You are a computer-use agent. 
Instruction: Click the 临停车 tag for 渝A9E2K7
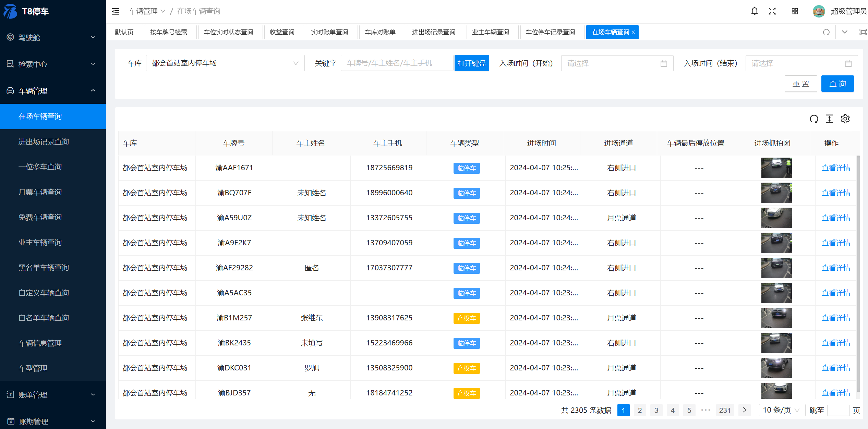click(467, 243)
